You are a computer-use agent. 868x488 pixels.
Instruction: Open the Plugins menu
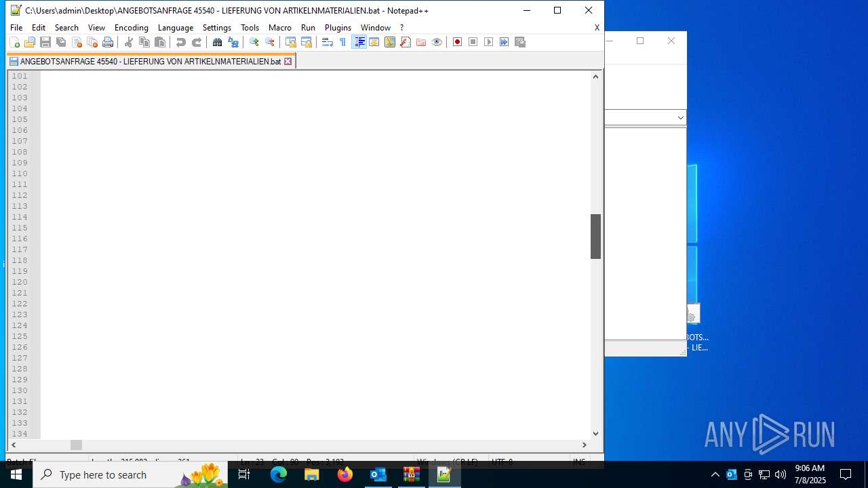tap(338, 28)
